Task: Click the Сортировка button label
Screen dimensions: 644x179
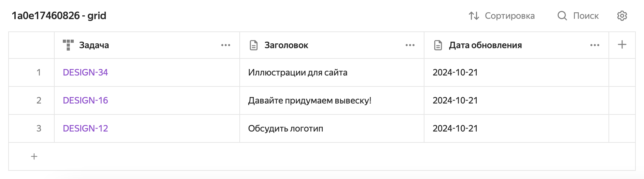Action: click(509, 16)
